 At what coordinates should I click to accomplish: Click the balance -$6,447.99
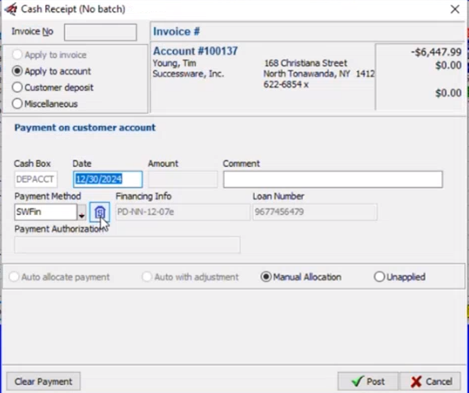point(436,52)
